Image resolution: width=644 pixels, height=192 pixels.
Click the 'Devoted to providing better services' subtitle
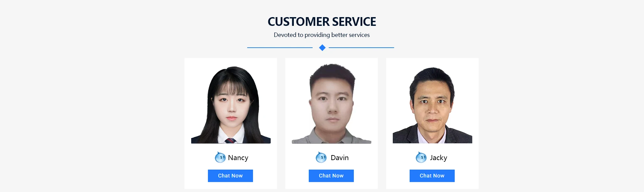322,35
